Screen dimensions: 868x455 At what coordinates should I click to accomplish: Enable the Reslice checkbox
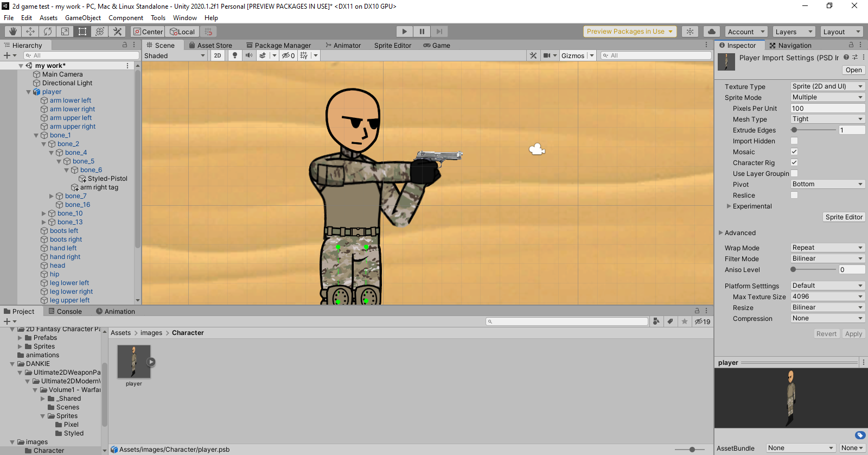pos(794,195)
